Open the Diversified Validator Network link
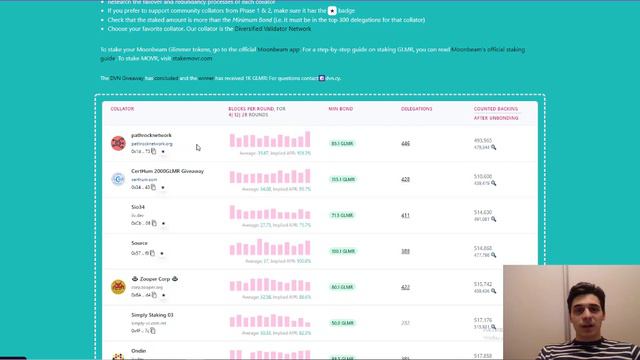This screenshot has width=640, height=360. (x=273, y=29)
